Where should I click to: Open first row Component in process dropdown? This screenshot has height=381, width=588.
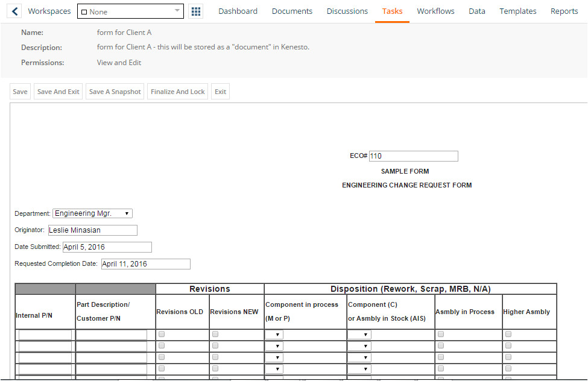coord(274,335)
